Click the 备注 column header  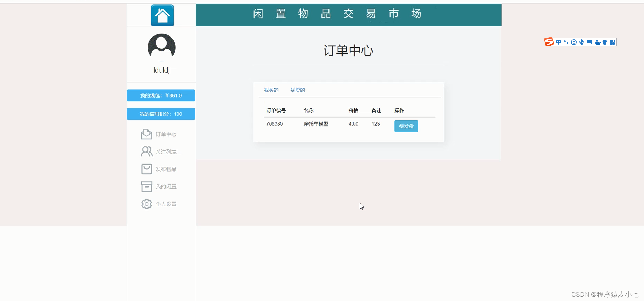(x=377, y=111)
